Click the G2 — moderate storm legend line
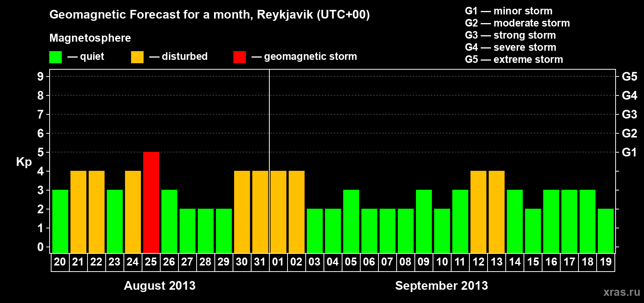The image size is (644, 303). point(517,23)
